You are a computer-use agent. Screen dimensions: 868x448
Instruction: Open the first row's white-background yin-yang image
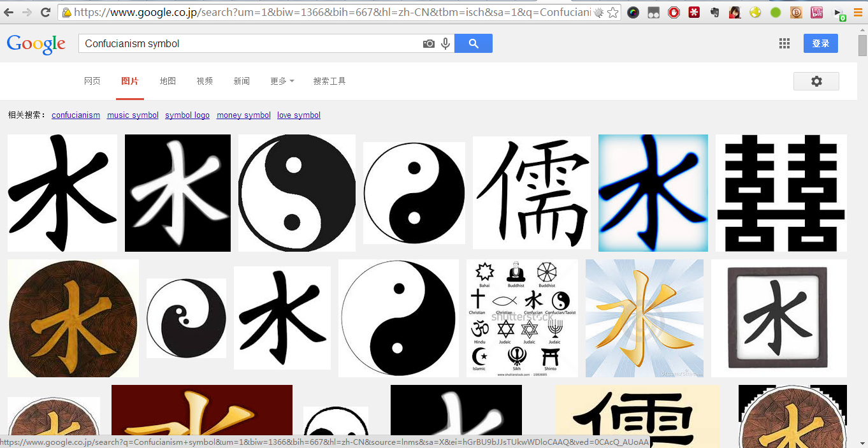click(x=414, y=193)
